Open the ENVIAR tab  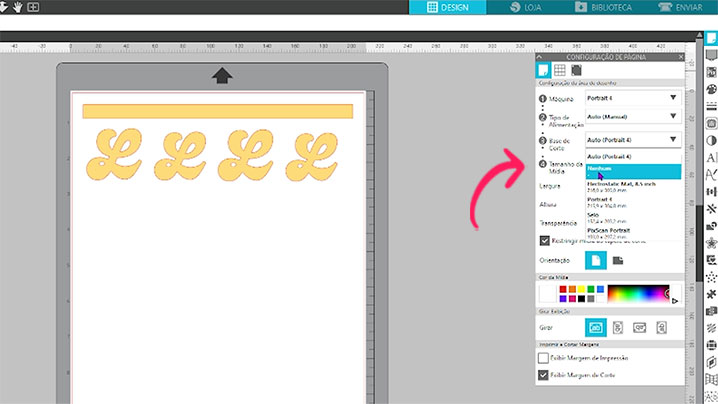[x=684, y=7]
